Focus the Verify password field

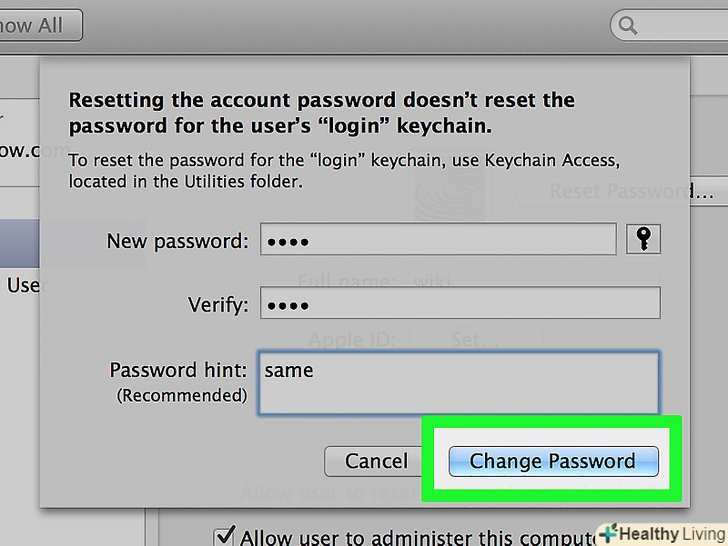460,303
